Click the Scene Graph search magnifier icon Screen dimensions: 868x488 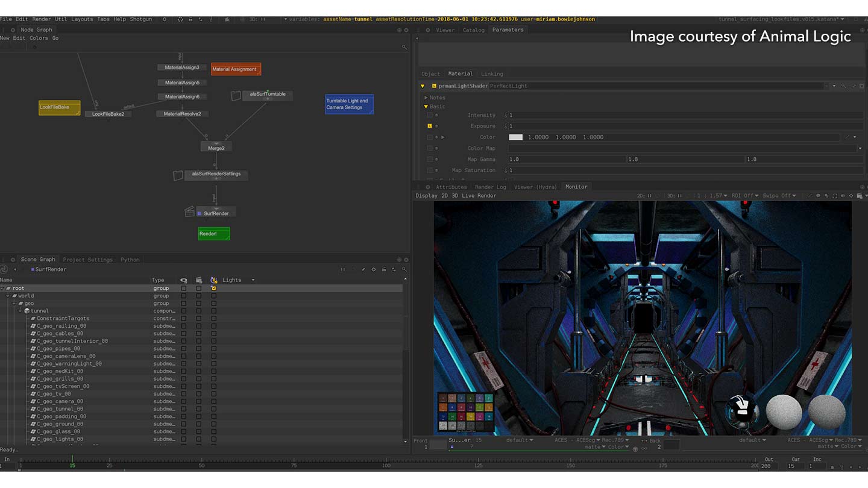(x=404, y=269)
